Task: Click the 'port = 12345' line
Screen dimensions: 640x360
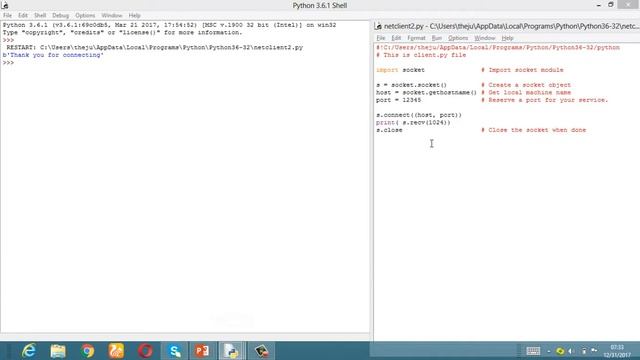Action: click(x=398, y=100)
